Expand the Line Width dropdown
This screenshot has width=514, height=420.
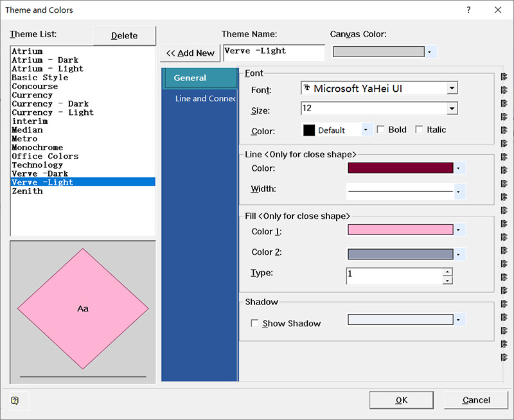tap(458, 191)
